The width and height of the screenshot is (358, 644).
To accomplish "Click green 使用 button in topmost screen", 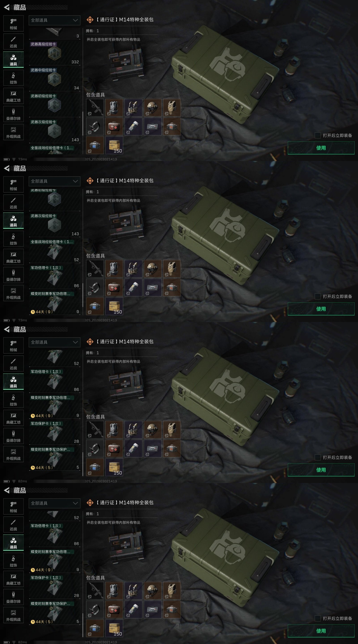I will click(x=321, y=148).
